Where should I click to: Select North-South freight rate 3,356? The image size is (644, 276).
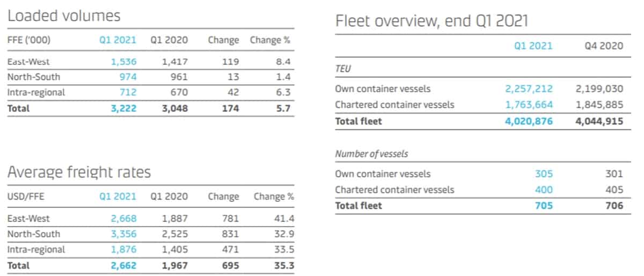[124, 234]
